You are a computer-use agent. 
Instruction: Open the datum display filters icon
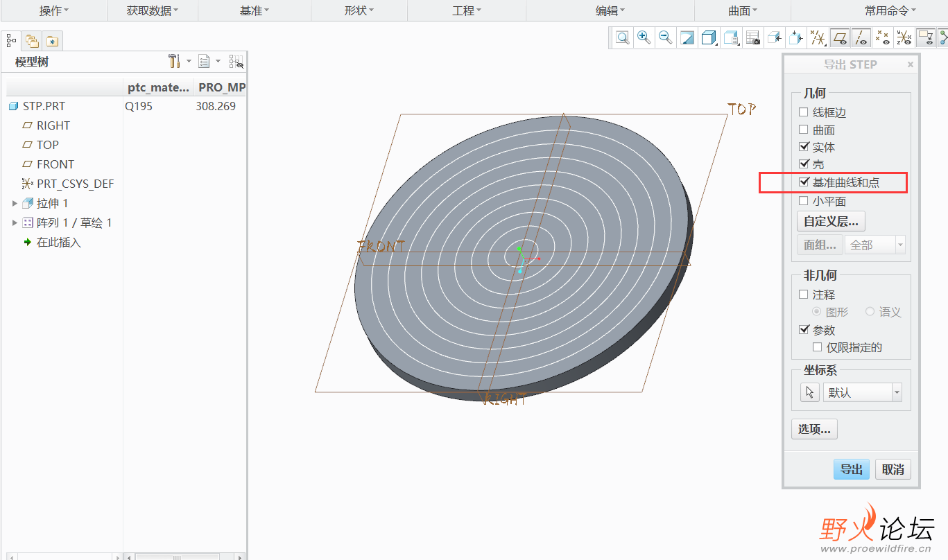818,37
